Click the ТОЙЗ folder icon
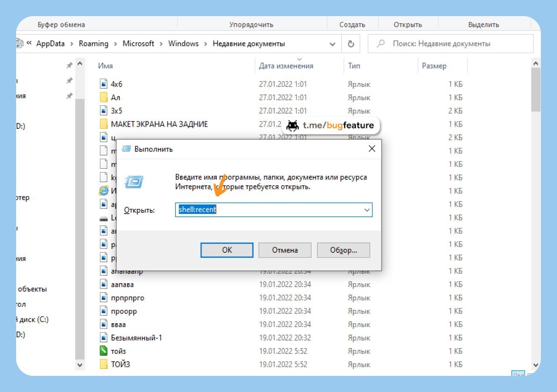The width and height of the screenshot is (557, 392). (104, 364)
